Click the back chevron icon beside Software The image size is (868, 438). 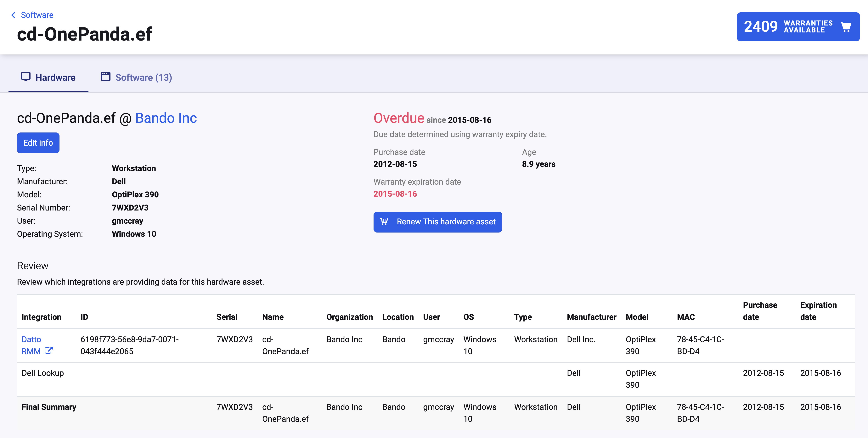pos(13,15)
